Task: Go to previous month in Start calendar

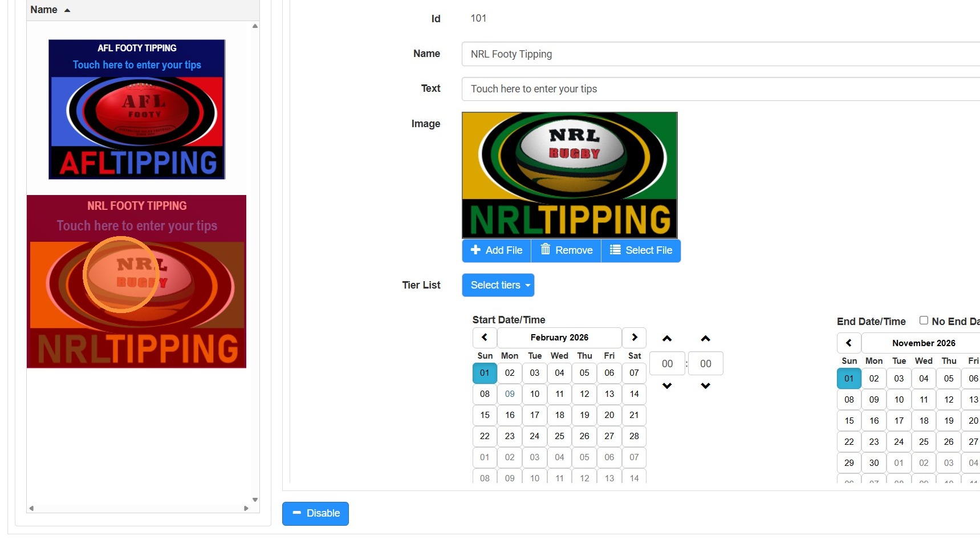Action: tap(485, 338)
